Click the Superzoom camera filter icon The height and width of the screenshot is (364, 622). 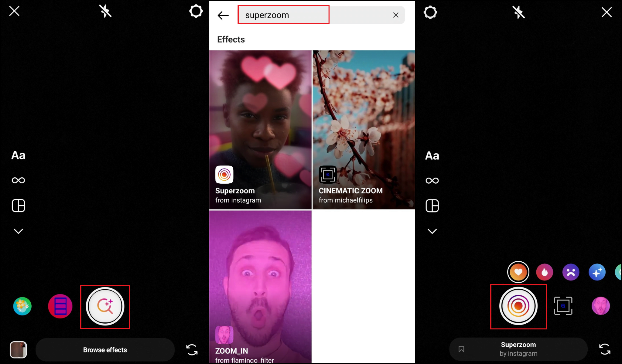[x=518, y=306]
